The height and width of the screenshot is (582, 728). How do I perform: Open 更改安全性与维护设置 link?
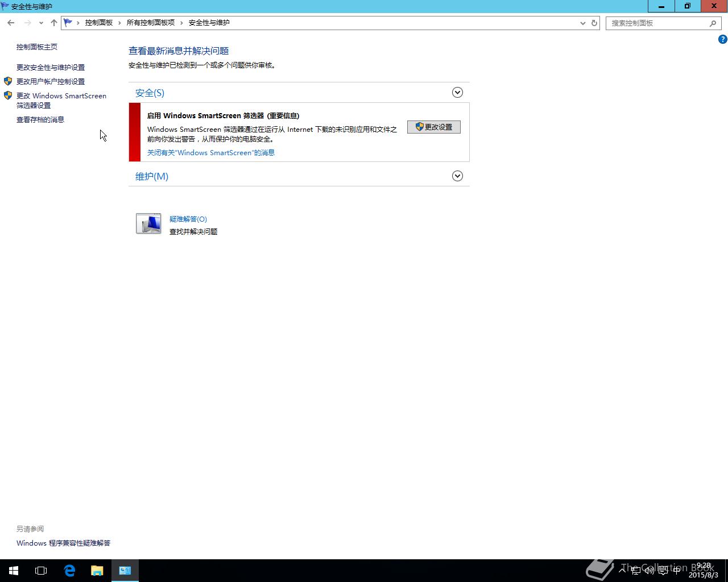[51, 67]
